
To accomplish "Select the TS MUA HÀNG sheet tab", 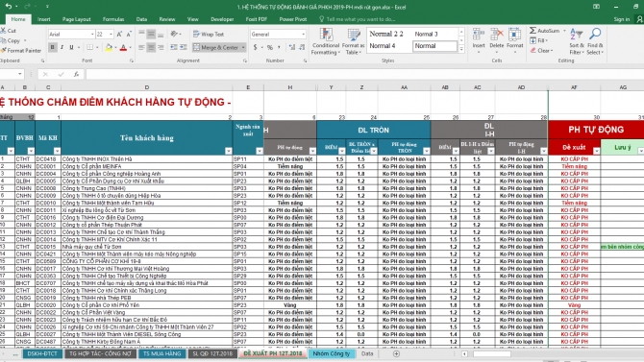I will click(x=161, y=353).
